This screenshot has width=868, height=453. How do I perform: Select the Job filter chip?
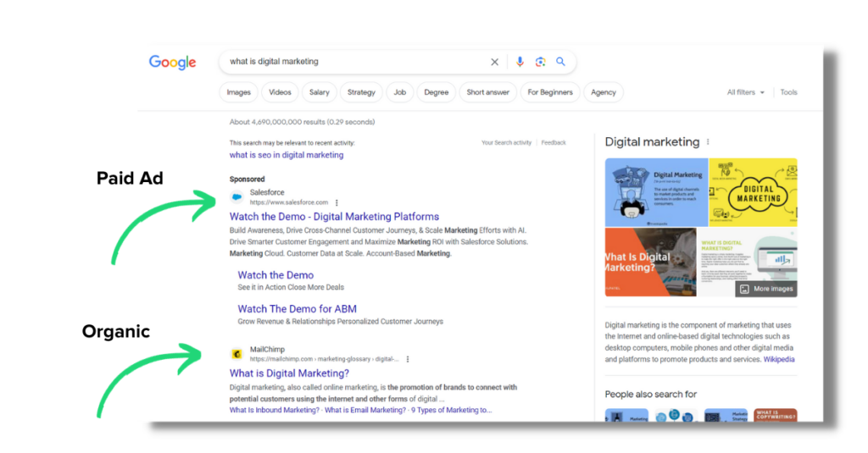tap(400, 92)
